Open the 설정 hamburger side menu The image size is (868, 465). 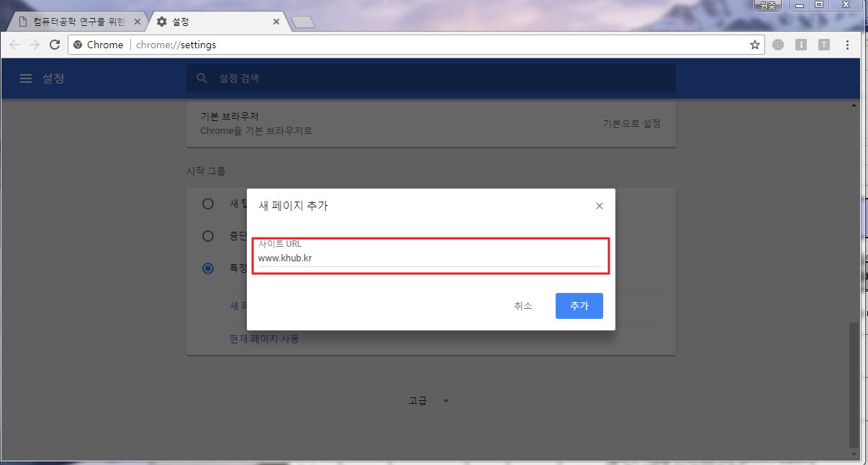(26, 78)
